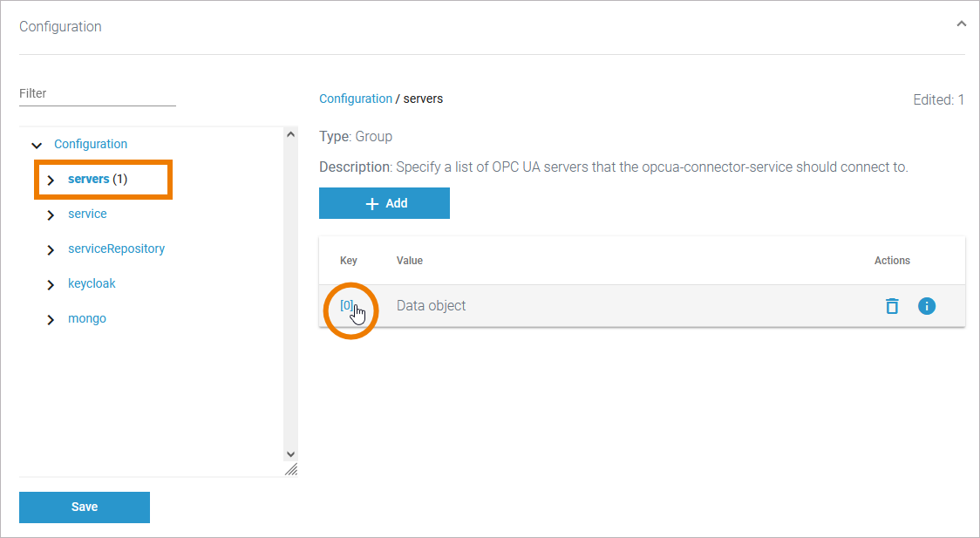This screenshot has height=538, width=980.
Task: Open the [0] key link
Action: pyautogui.click(x=346, y=305)
